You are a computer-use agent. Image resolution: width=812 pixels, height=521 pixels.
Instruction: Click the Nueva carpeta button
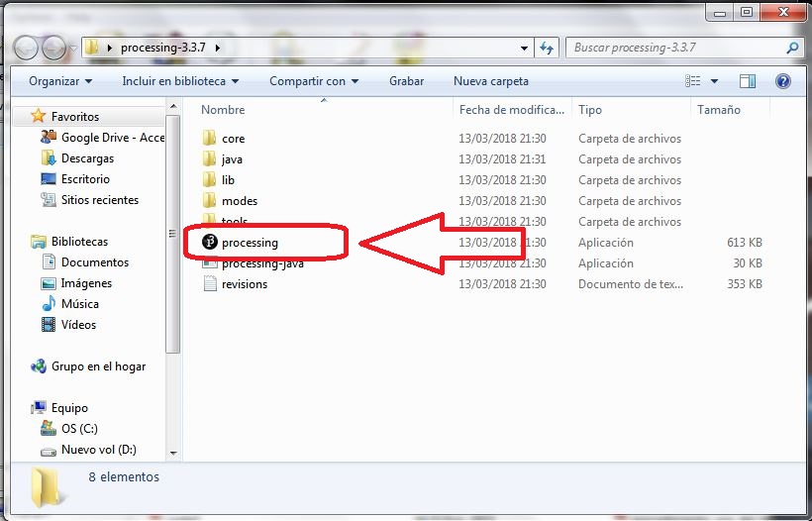click(491, 81)
